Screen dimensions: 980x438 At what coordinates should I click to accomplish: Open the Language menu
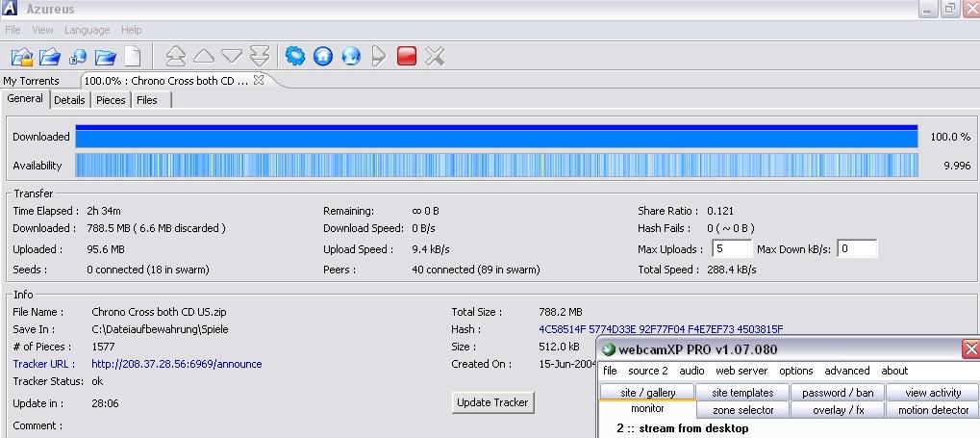87,30
